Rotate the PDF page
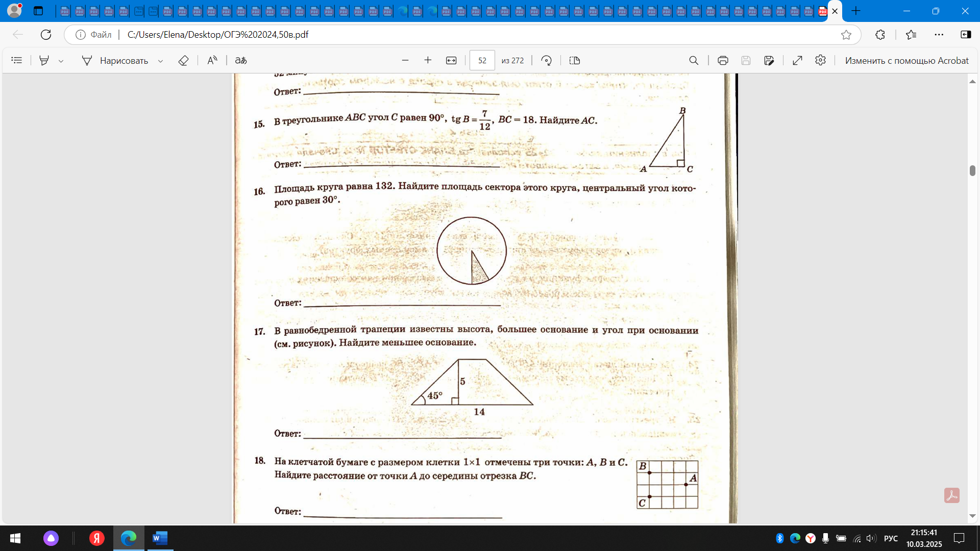The height and width of the screenshot is (551, 980). coord(546,60)
